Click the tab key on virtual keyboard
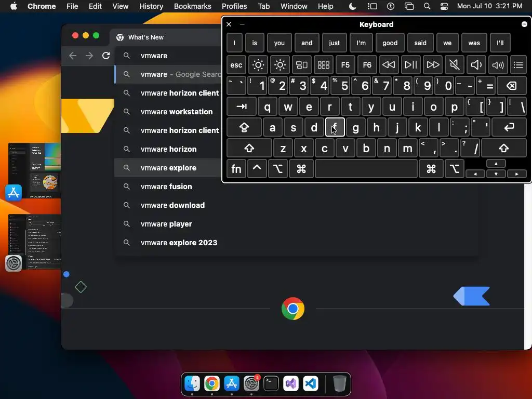Screen dimensions: 532x399 click(x=241, y=107)
